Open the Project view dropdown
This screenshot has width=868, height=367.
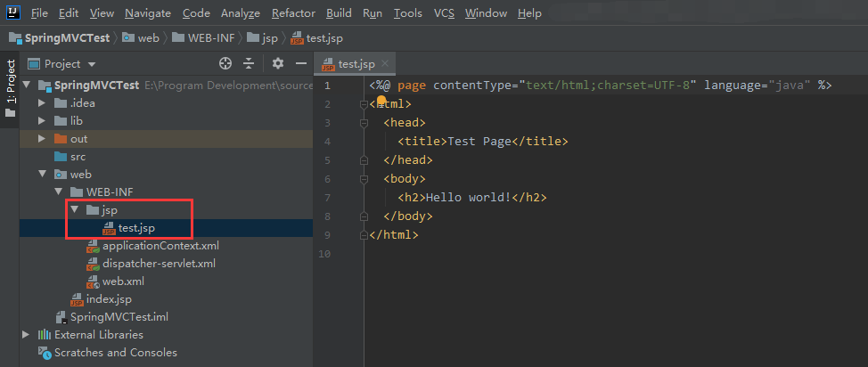pyautogui.click(x=92, y=64)
